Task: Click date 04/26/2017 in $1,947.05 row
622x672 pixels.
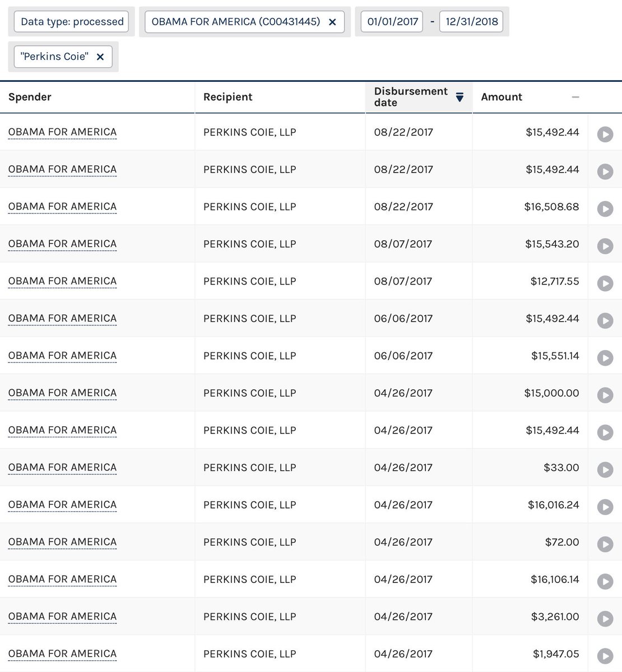Action: pos(403,654)
